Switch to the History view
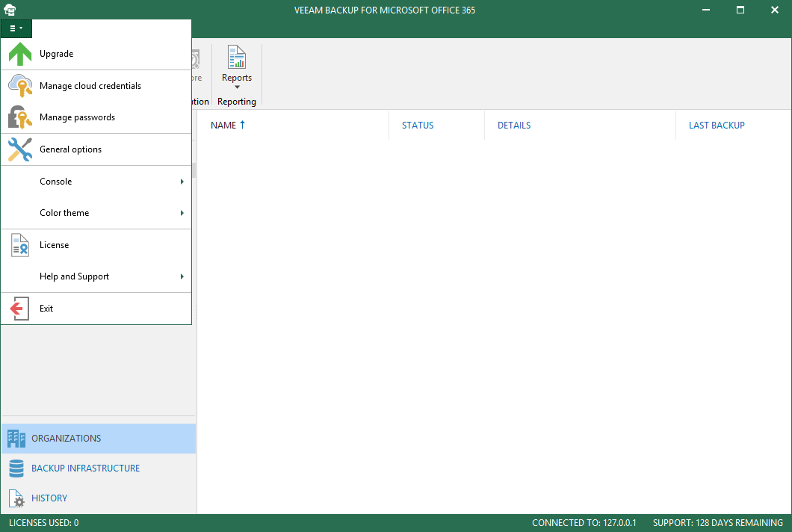 [99, 498]
